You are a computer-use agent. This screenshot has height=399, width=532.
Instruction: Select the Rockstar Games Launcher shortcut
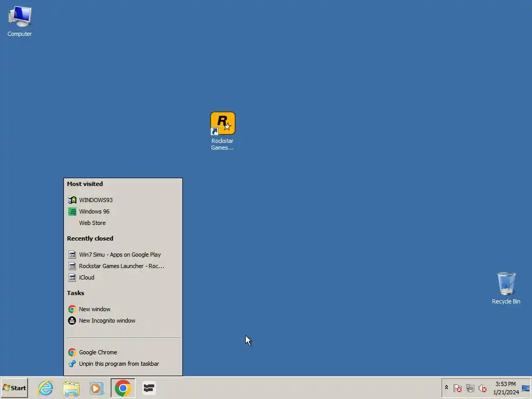tap(222, 131)
